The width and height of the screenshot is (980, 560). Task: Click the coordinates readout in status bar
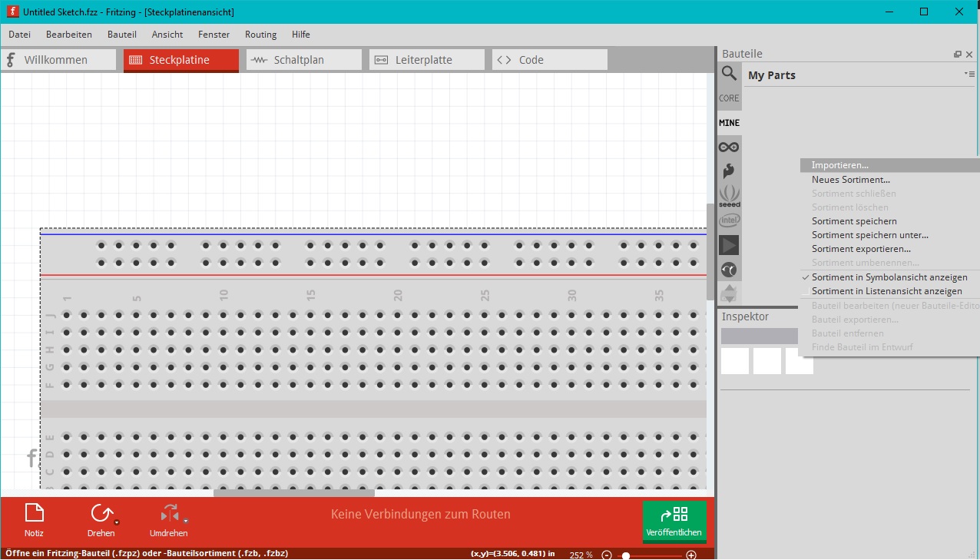(x=512, y=553)
